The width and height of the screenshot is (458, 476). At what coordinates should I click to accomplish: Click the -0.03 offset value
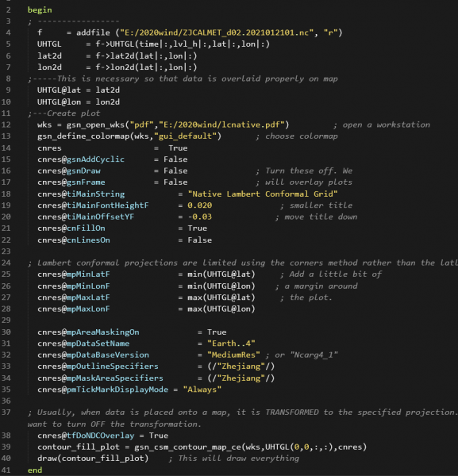coord(199,217)
